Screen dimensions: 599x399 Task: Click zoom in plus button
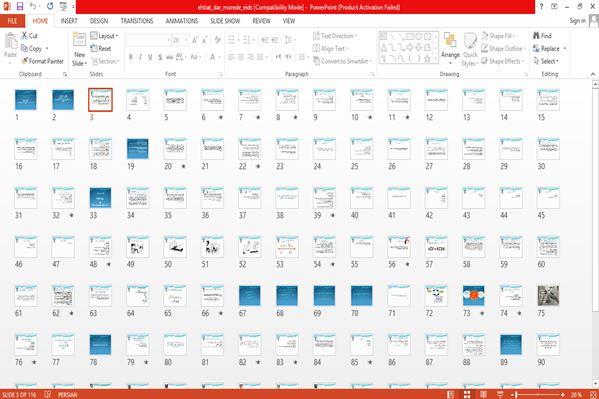pyautogui.click(x=563, y=394)
